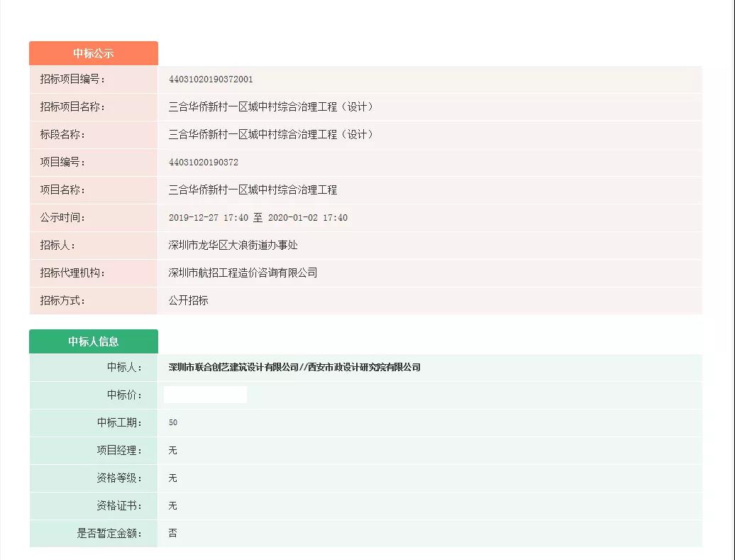Screen dimensions: 735x560
Task: Click the 标段名称 value 三合华侨新村一区城中村综合治理工程（设计）
Action: (x=272, y=135)
